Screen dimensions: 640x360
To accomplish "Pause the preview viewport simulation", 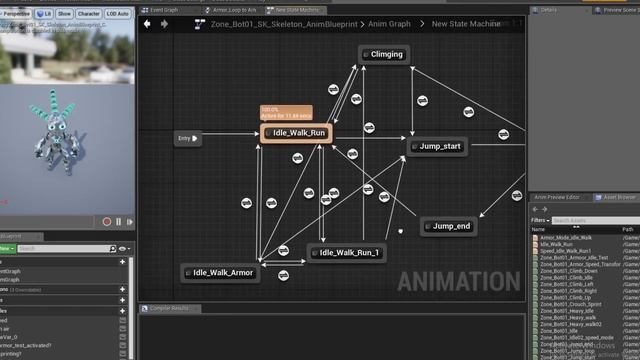I will click(118, 222).
